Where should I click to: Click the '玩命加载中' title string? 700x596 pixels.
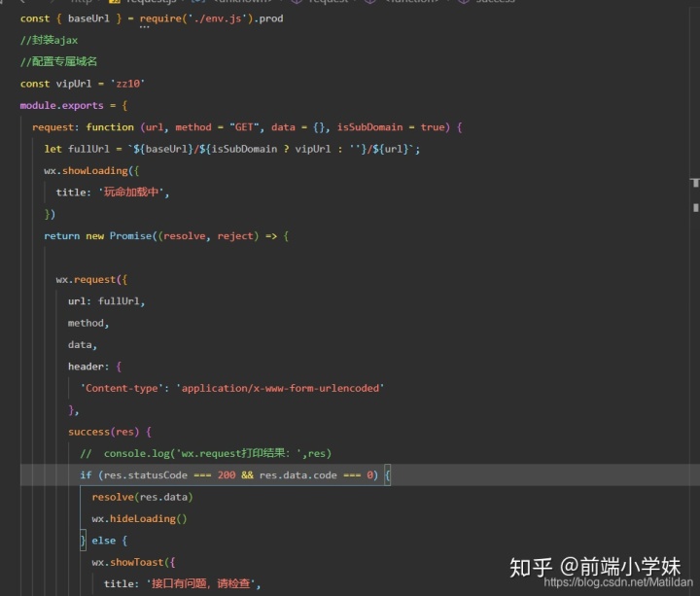(x=131, y=193)
